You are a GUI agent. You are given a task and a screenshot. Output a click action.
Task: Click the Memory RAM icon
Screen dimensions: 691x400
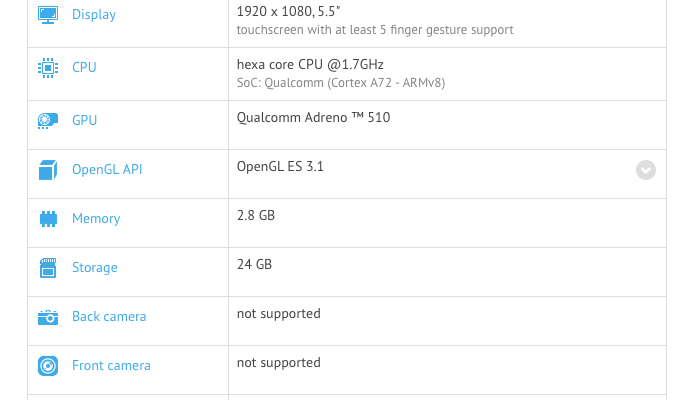48,219
